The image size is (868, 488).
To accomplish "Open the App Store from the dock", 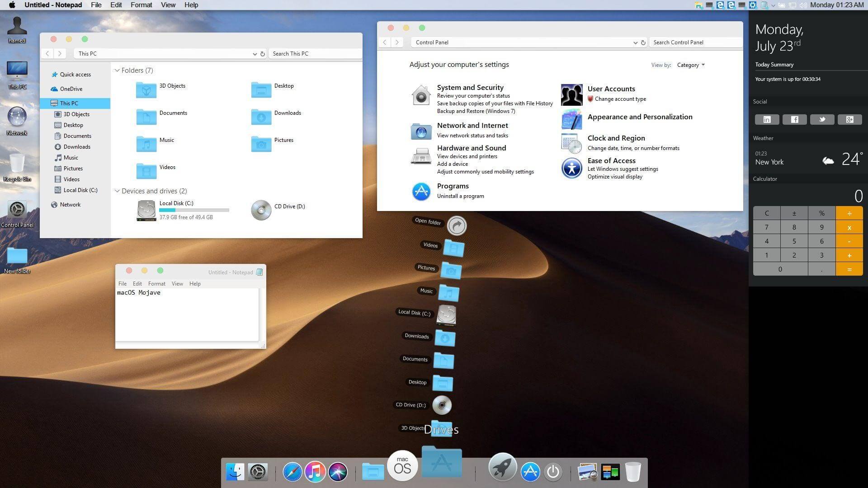I will [x=530, y=472].
